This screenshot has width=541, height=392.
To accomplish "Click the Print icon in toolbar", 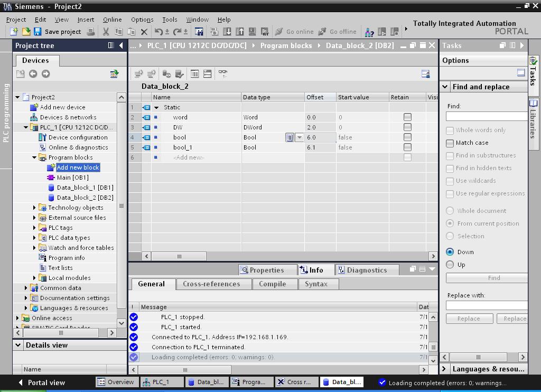I will [91, 32].
